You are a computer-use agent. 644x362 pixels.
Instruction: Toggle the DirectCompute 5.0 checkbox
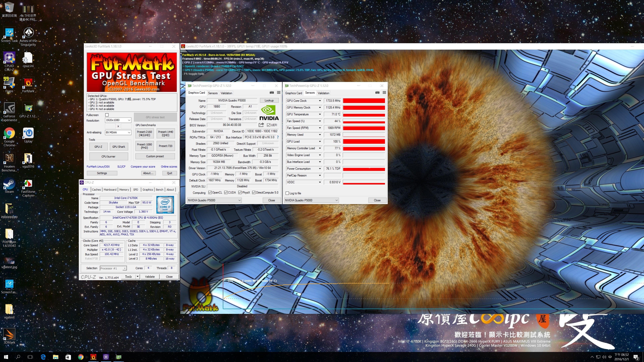(x=254, y=193)
